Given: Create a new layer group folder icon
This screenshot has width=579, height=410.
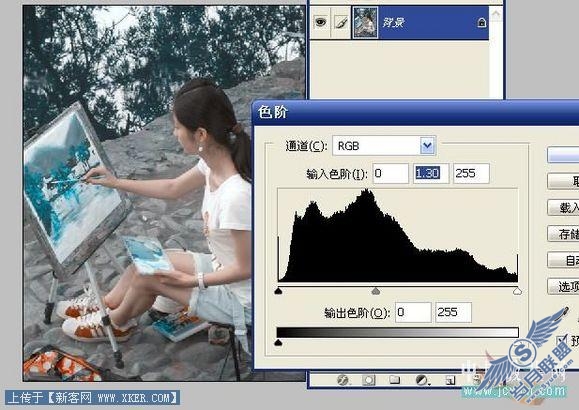Looking at the screenshot, I should (394, 380).
